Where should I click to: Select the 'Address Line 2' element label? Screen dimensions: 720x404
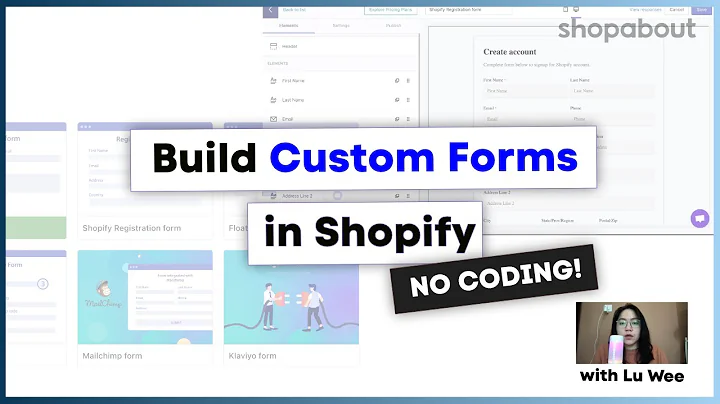click(x=297, y=196)
